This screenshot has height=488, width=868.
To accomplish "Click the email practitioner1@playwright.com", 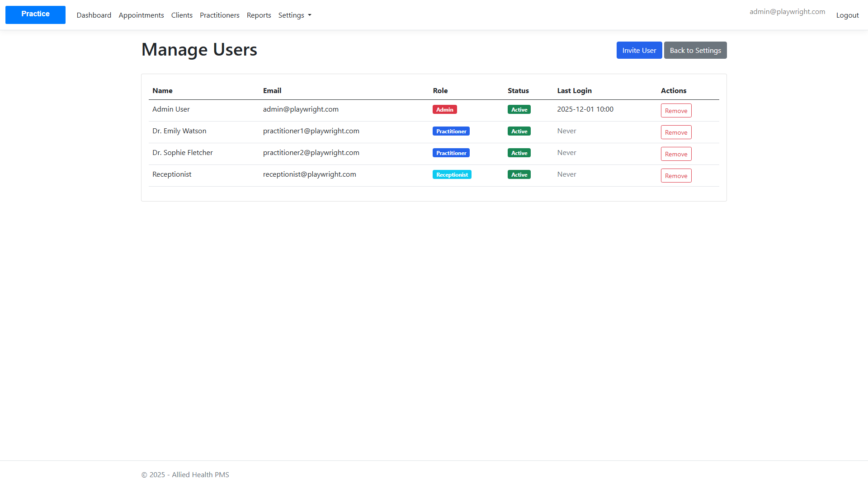I will (311, 131).
